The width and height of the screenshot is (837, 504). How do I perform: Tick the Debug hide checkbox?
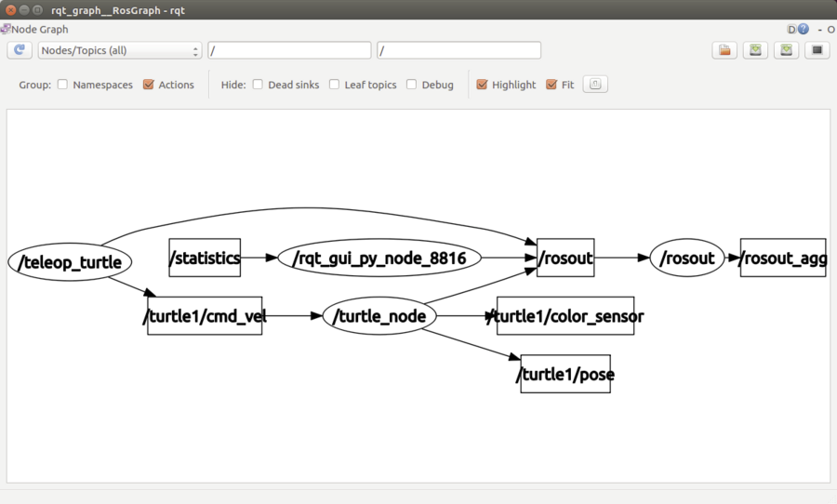pyautogui.click(x=412, y=85)
